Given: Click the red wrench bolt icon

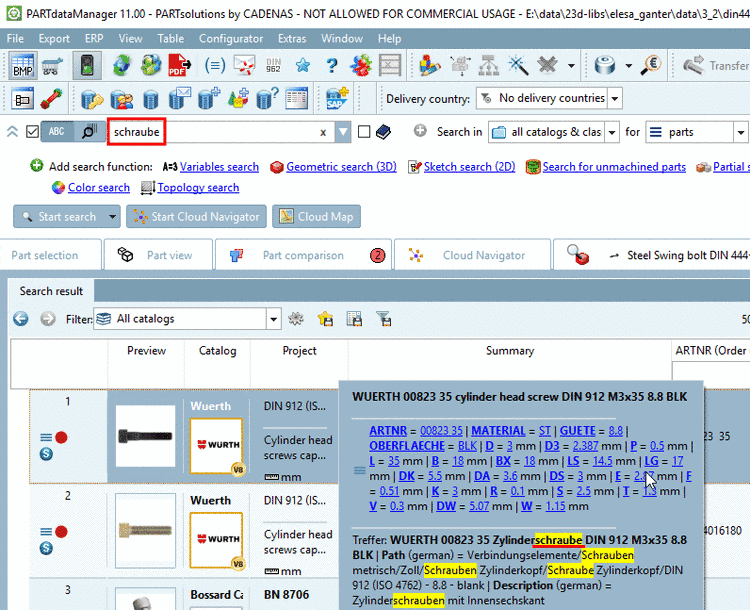Looking at the screenshot, I should [52, 99].
